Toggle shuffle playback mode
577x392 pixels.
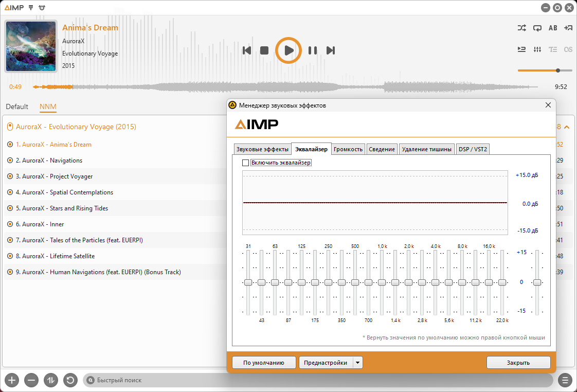(x=522, y=28)
